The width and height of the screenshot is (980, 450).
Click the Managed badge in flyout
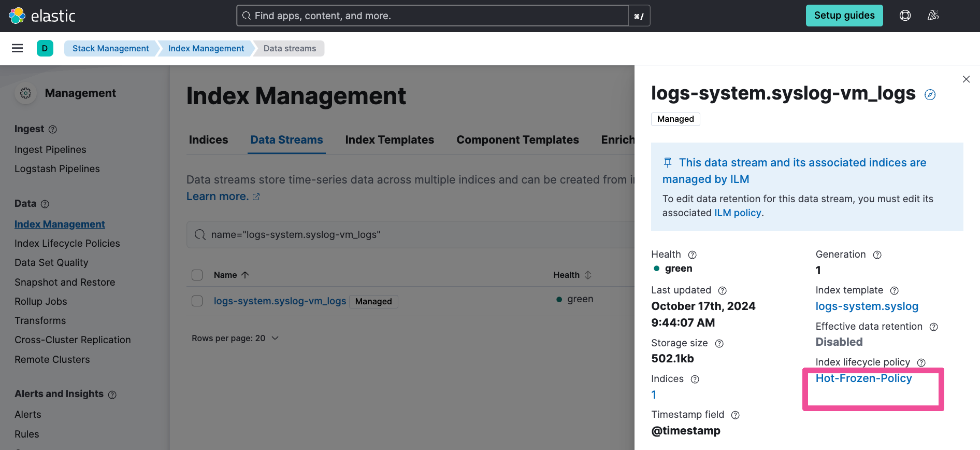coord(675,119)
